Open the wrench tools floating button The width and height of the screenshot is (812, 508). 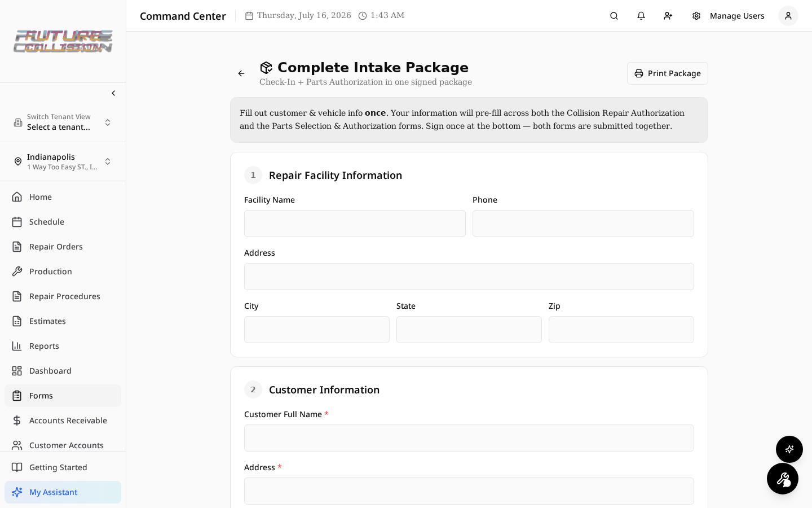tap(783, 479)
